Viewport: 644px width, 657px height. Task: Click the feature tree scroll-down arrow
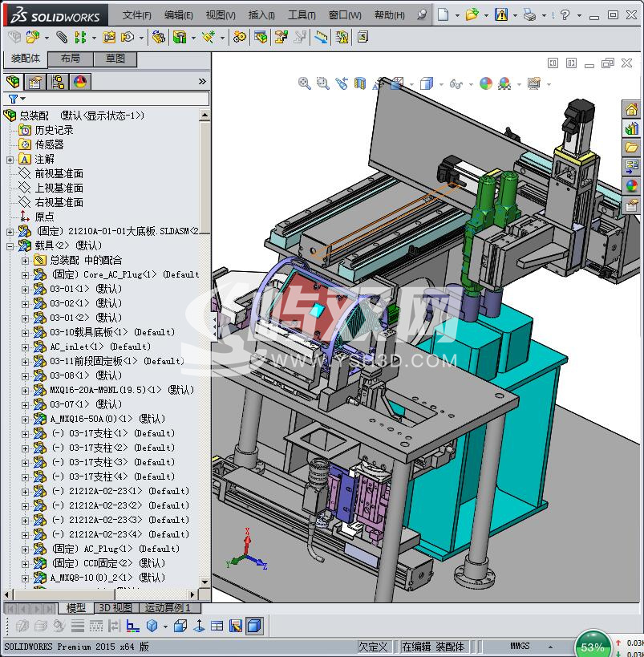pyautogui.click(x=205, y=582)
